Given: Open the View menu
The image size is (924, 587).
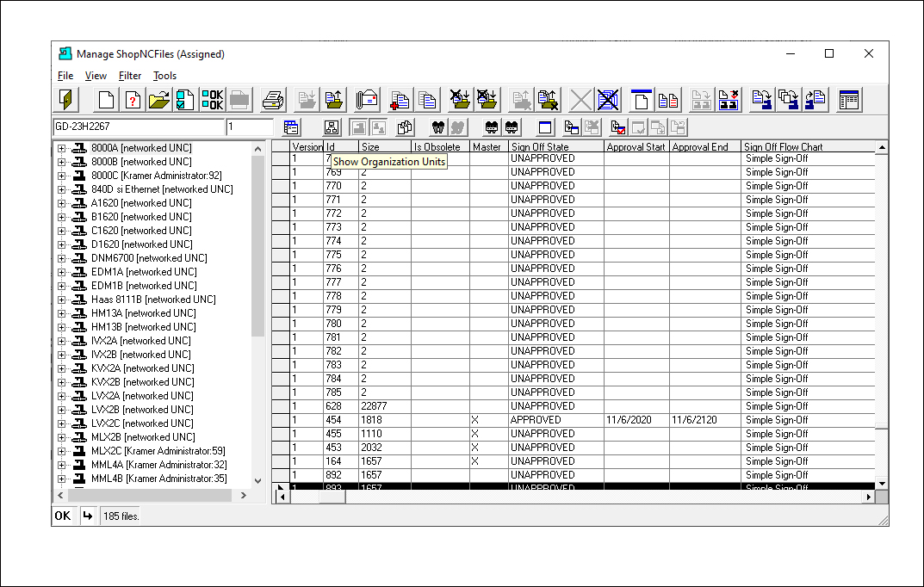Looking at the screenshot, I should (x=96, y=76).
